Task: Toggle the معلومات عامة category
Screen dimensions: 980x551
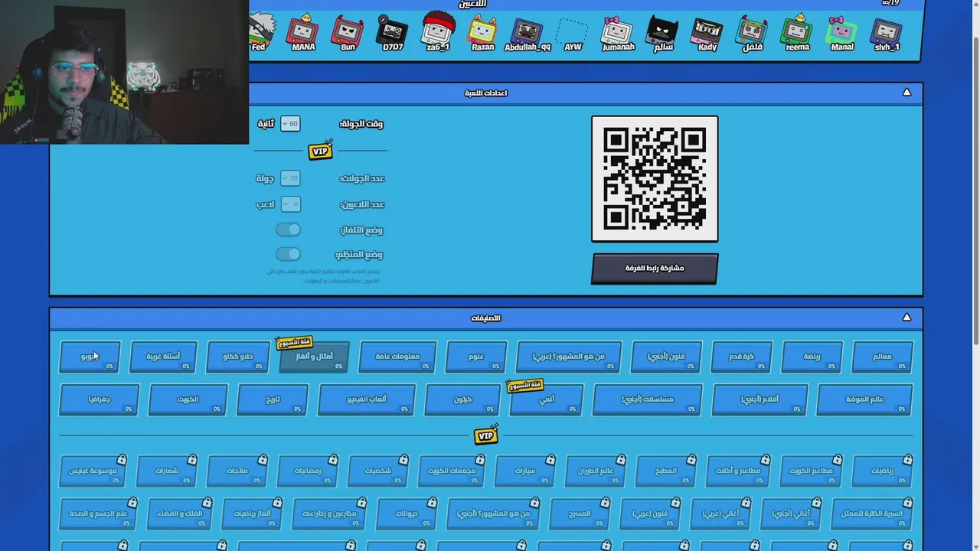Action: coord(397,357)
